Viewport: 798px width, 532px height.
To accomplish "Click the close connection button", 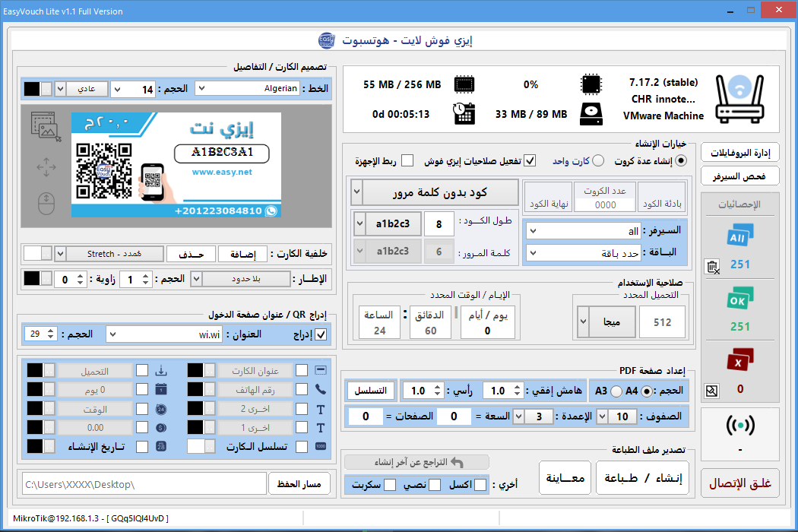I will pyautogui.click(x=739, y=483).
